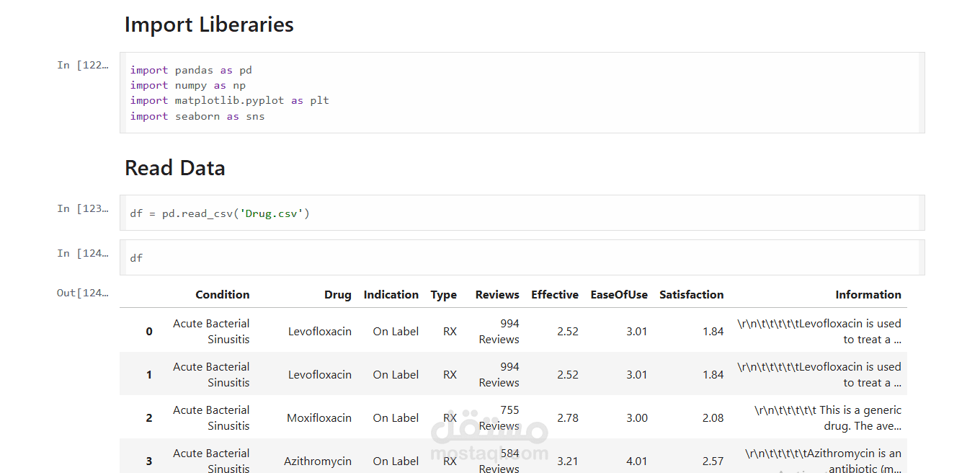Click 'On Label' in row 1
980x473 pixels.
tap(396, 375)
